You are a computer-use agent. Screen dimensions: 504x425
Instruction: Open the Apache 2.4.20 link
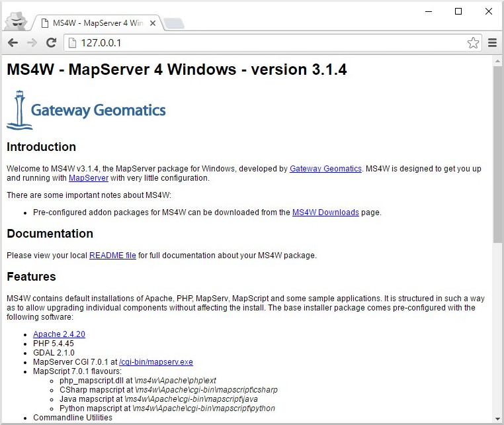[x=59, y=334]
